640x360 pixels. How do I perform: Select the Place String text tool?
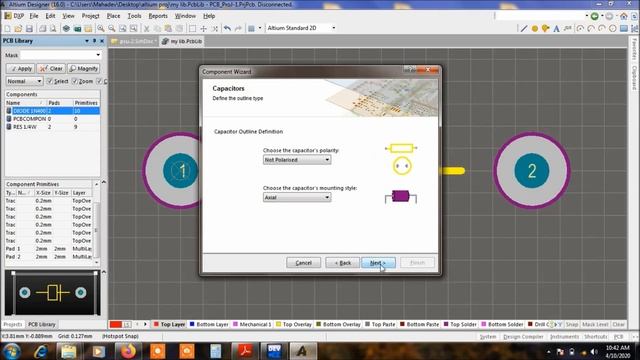[556, 29]
